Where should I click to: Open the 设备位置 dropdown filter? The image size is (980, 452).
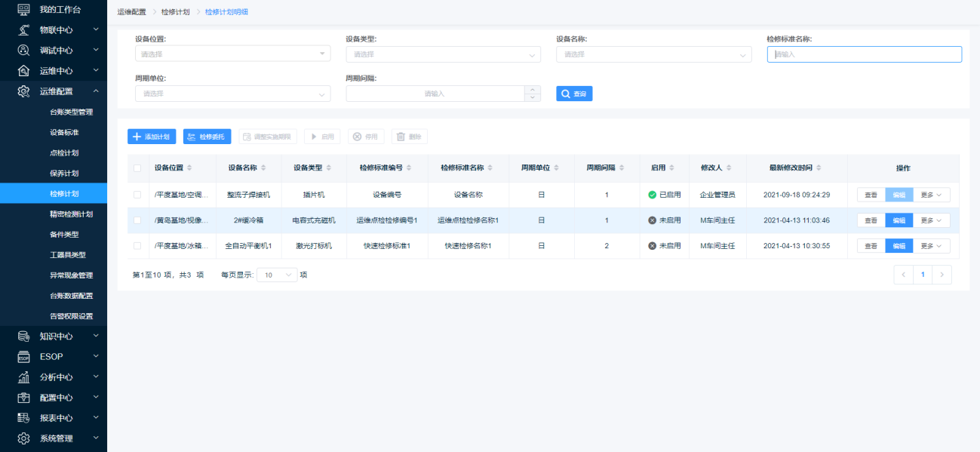click(x=232, y=54)
